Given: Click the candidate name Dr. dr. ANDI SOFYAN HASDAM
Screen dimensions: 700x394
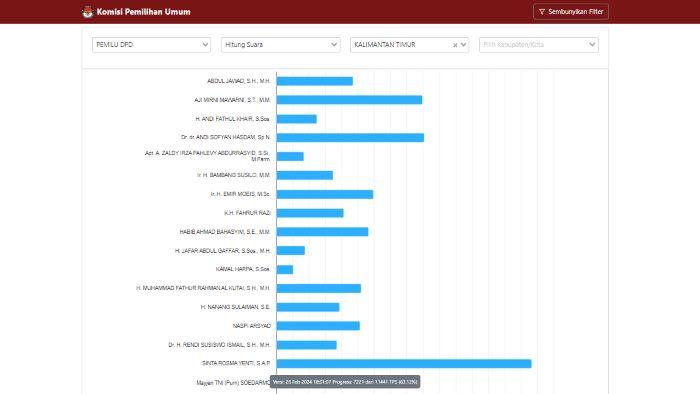Looking at the screenshot, I should tap(226, 137).
